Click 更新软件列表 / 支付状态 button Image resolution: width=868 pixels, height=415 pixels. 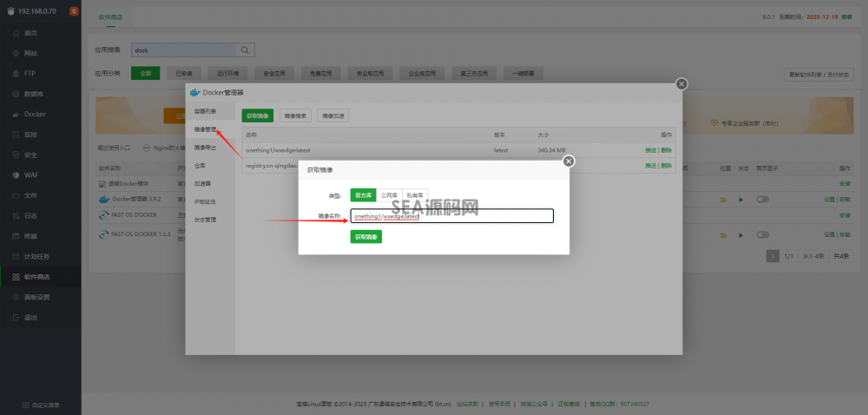pyautogui.click(x=819, y=75)
